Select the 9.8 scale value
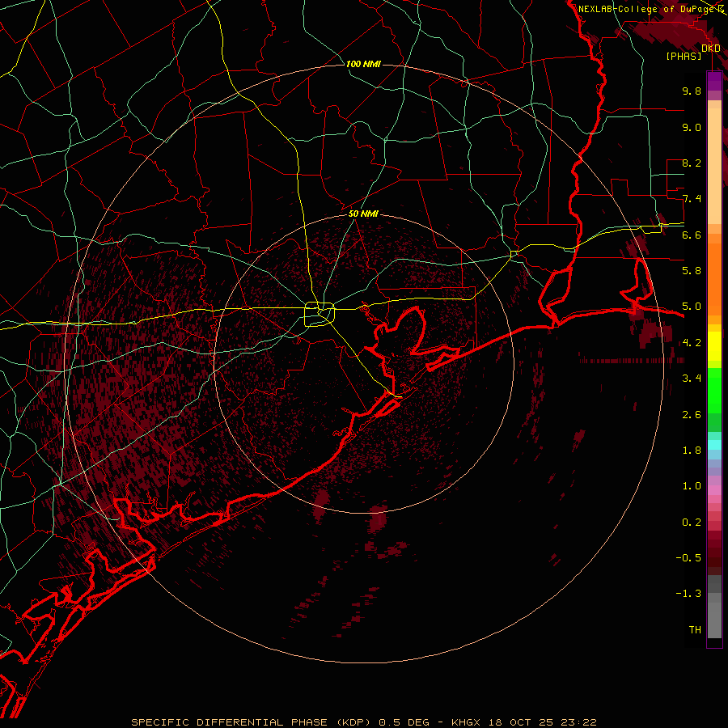728x728 pixels. (x=692, y=91)
